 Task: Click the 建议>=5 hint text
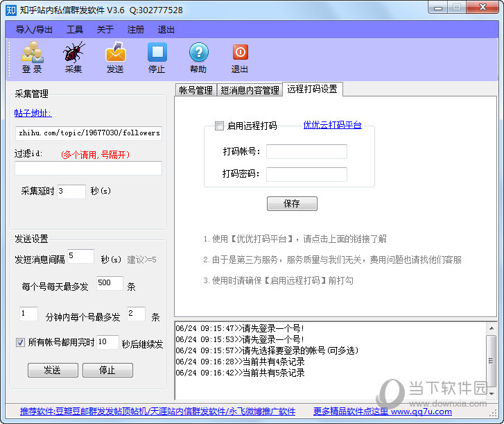pyautogui.click(x=141, y=260)
